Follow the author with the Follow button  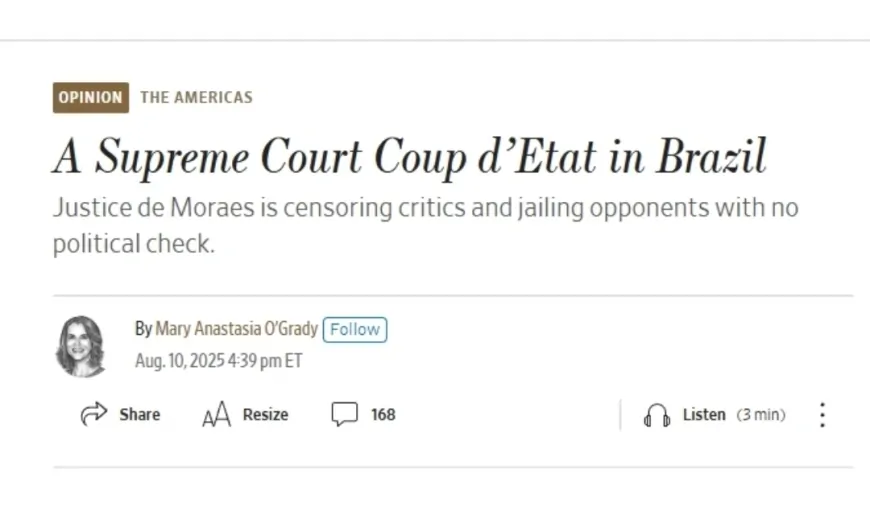(x=355, y=329)
